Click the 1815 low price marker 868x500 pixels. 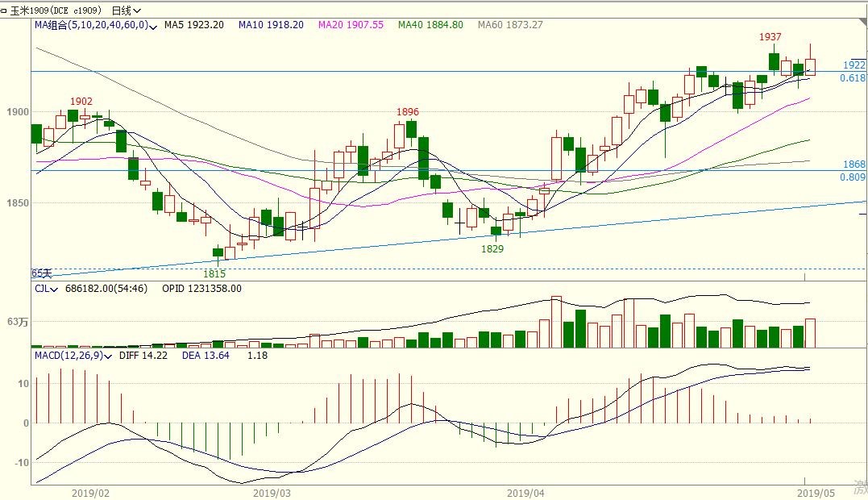click(x=214, y=273)
